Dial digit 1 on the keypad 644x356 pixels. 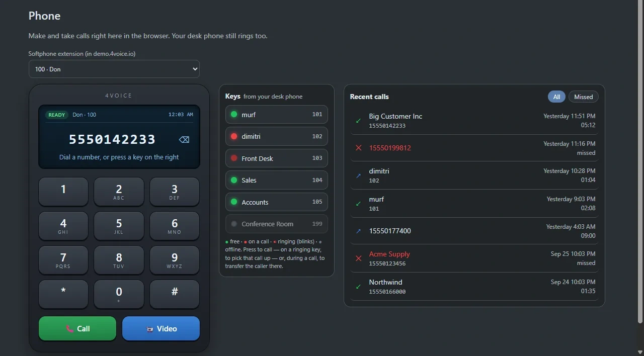63,192
